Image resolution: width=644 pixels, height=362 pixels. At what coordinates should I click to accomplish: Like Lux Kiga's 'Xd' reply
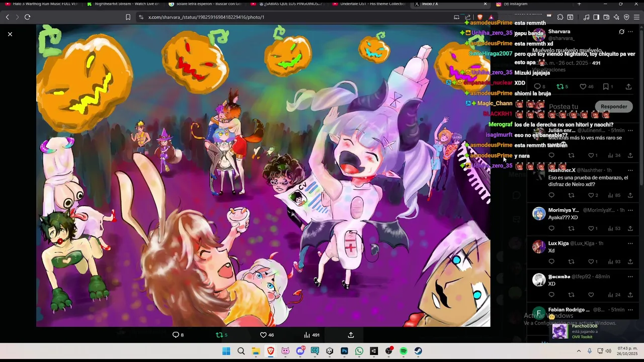tap(591, 261)
